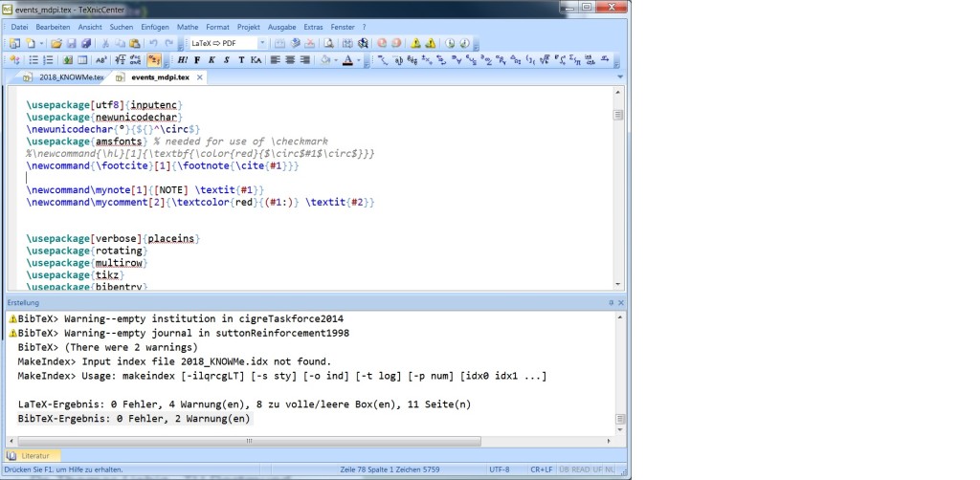Center text alignment icon
The width and height of the screenshot is (980, 480).
tap(289, 60)
